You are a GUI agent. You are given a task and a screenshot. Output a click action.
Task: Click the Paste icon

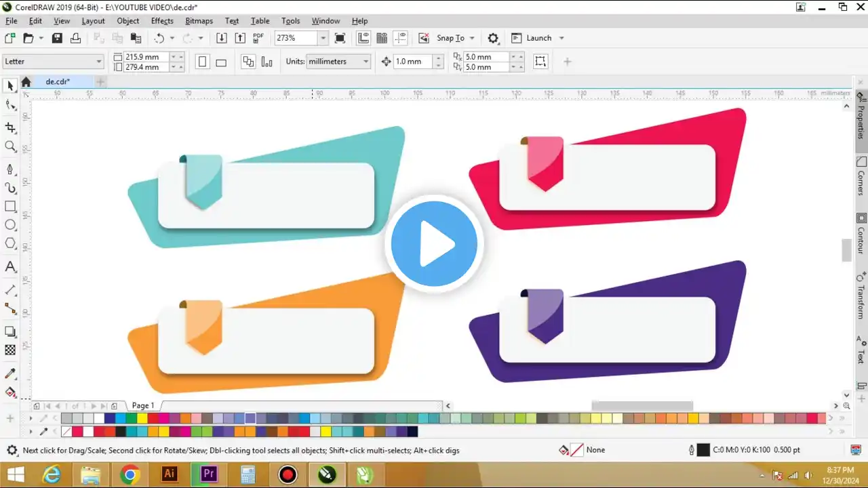[x=136, y=38]
